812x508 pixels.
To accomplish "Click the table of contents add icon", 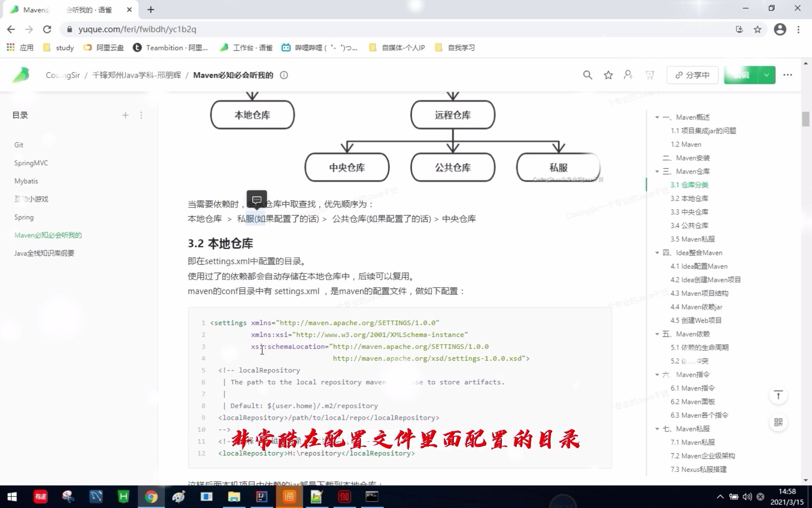I will pyautogui.click(x=125, y=115).
